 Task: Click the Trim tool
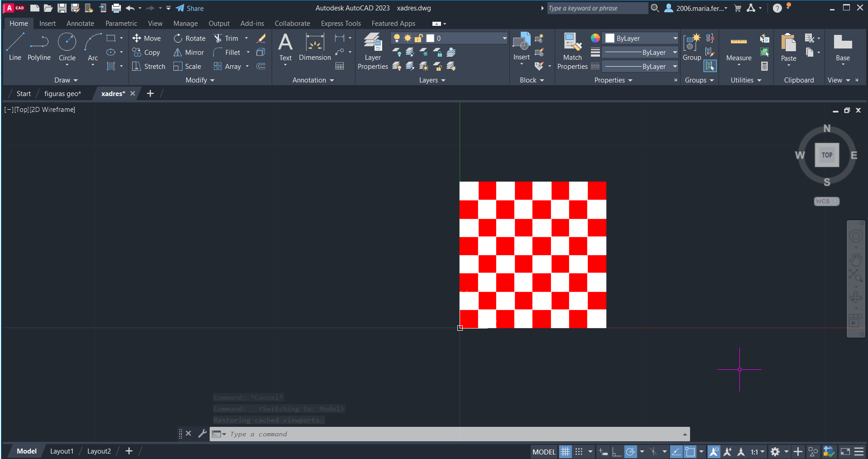tap(226, 39)
